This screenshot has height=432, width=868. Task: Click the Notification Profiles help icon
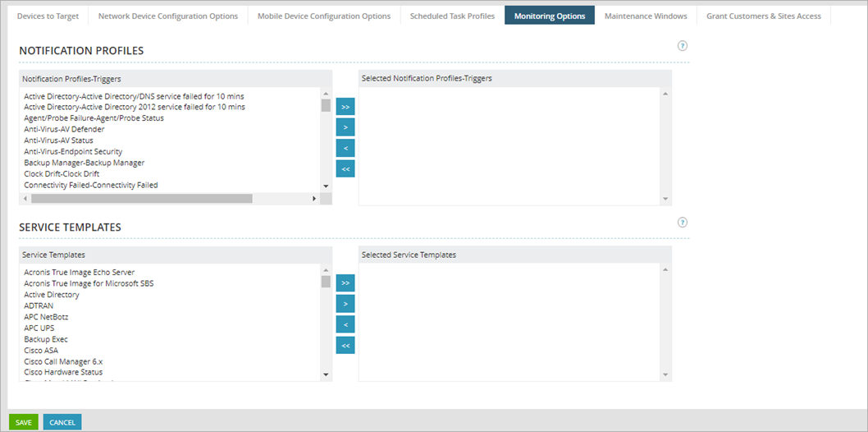683,46
